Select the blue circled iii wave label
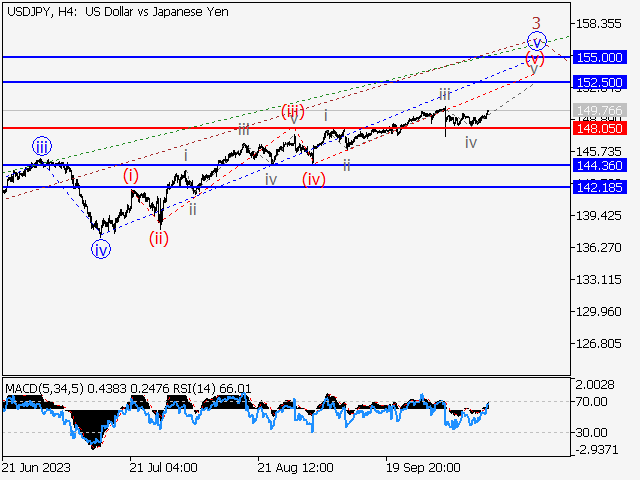 tap(42, 146)
